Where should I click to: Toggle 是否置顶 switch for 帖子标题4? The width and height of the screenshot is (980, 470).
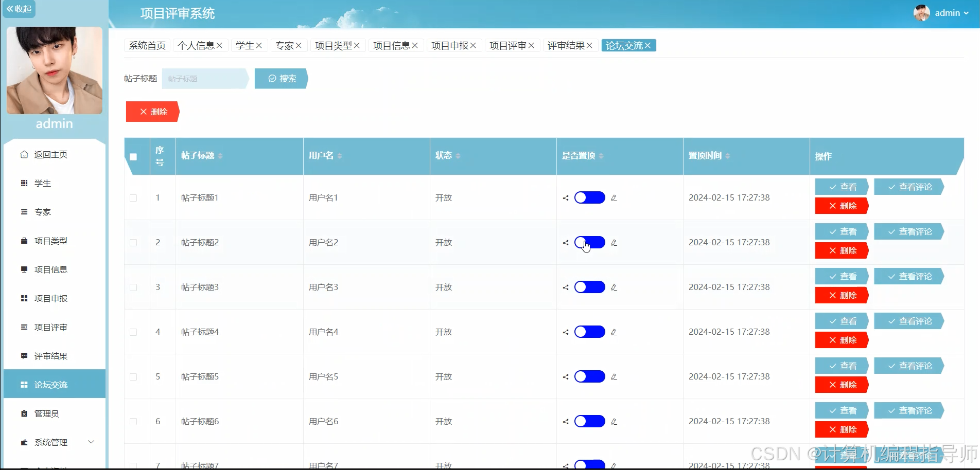[590, 332]
